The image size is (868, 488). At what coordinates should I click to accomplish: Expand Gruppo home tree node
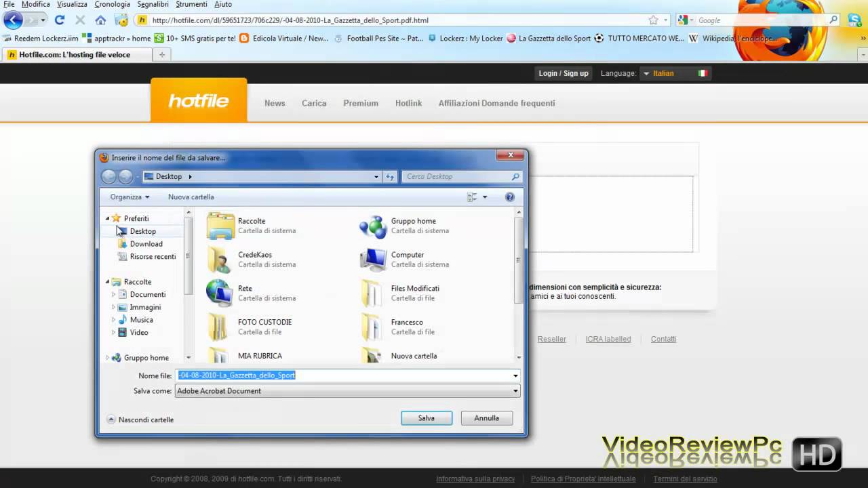tap(107, 358)
